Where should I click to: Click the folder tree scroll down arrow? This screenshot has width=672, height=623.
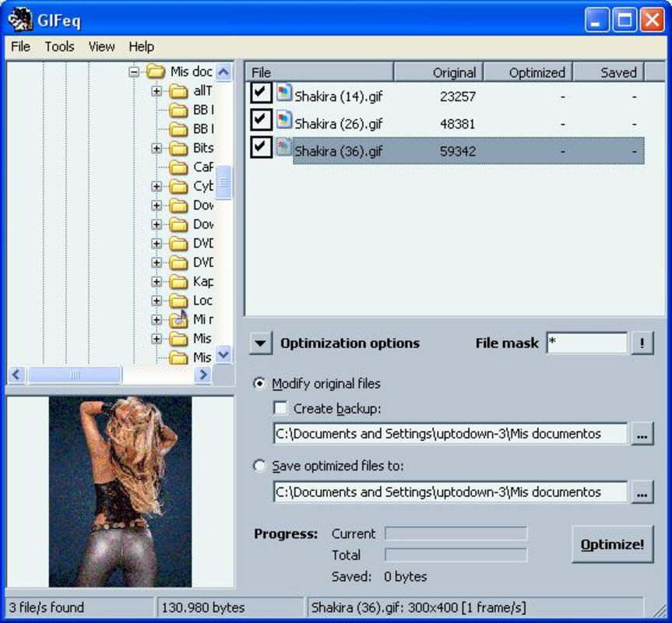[223, 354]
